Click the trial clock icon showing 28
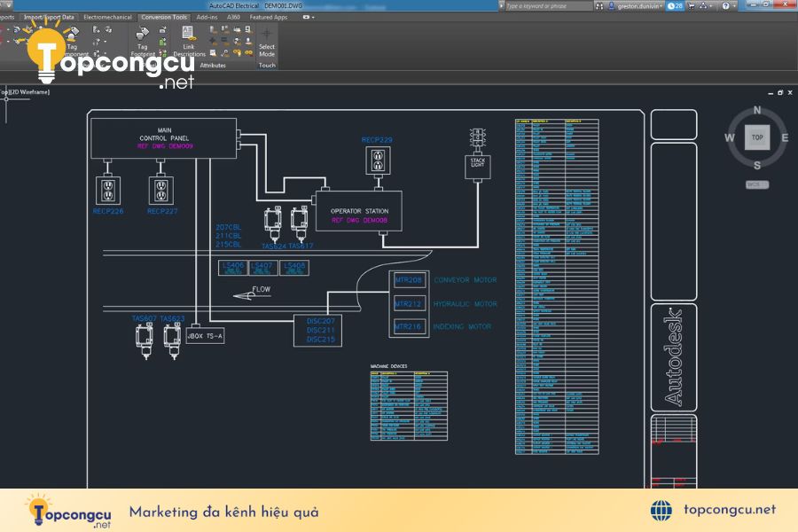The width and height of the screenshot is (798, 532). coord(675,6)
